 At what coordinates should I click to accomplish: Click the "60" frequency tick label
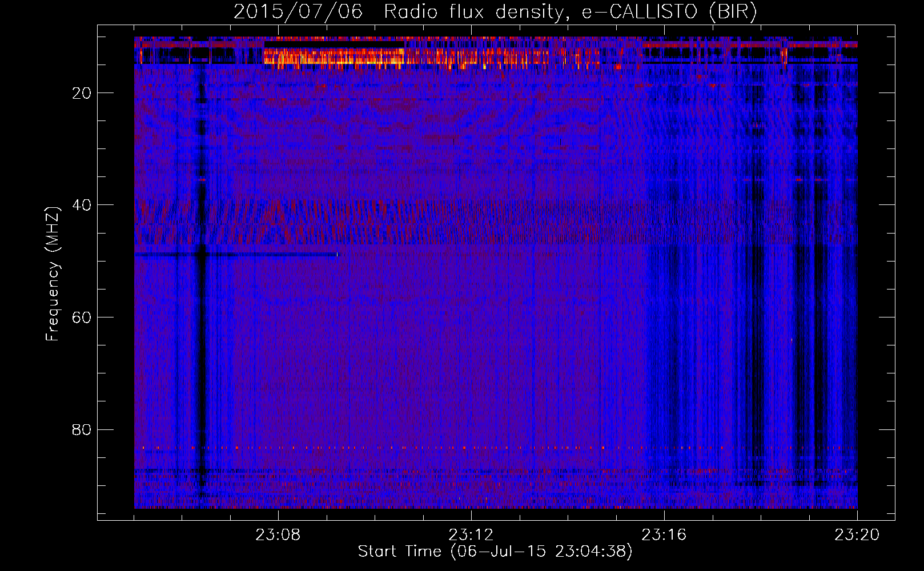pyautogui.click(x=82, y=317)
